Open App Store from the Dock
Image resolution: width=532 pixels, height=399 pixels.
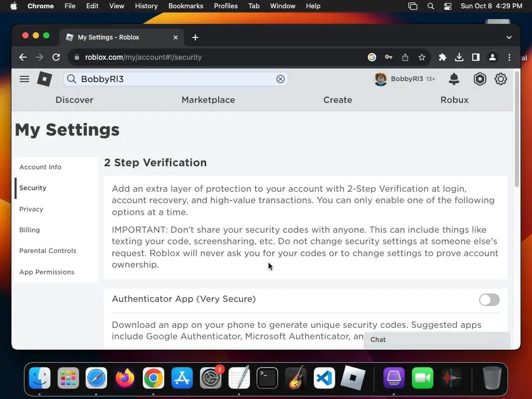[182, 378]
